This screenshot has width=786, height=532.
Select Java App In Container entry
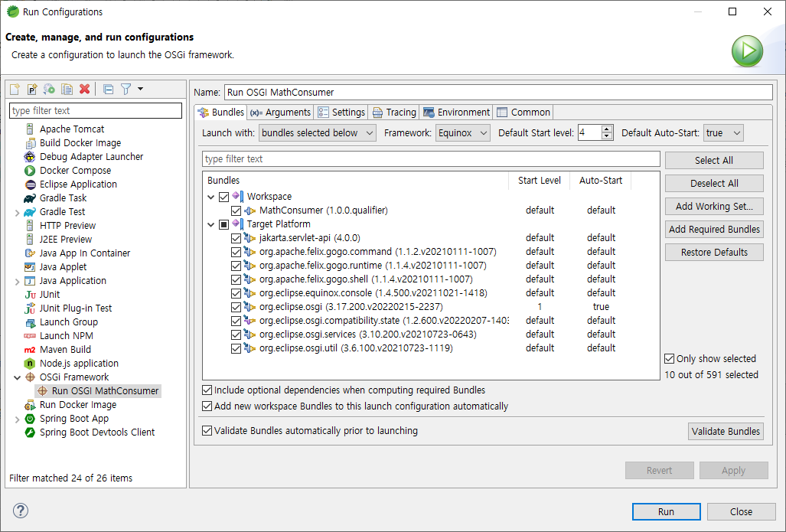[85, 253]
